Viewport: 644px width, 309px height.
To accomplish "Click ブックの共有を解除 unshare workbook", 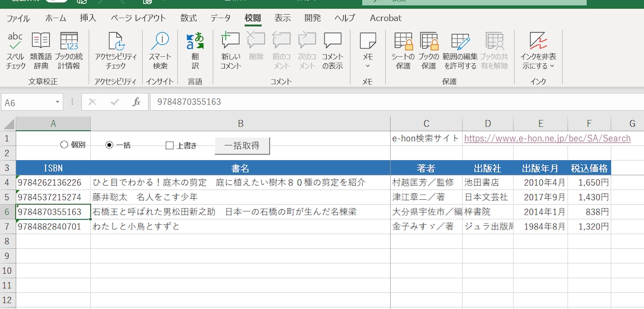I will [x=495, y=51].
